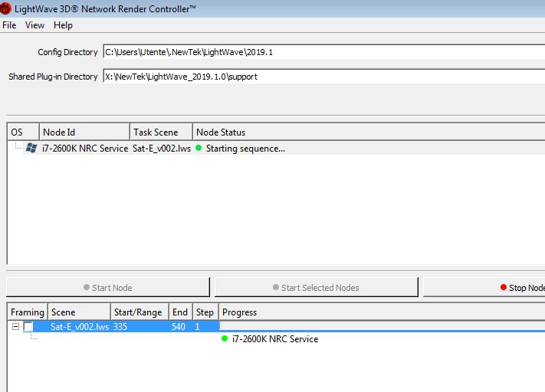Sort nodes by OS column header
The width and height of the screenshot is (545, 392).
point(23,132)
